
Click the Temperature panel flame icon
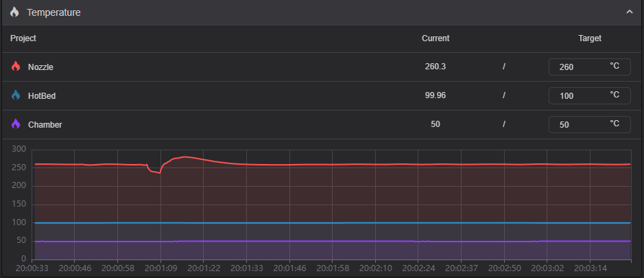(14, 12)
